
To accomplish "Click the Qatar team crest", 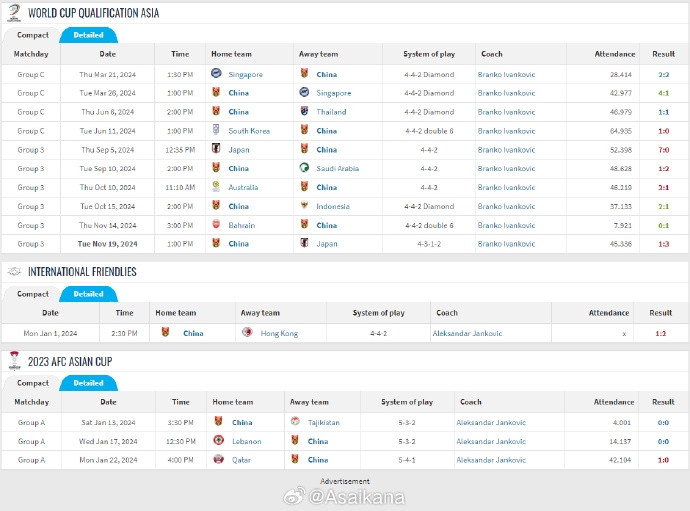I will coord(218,460).
